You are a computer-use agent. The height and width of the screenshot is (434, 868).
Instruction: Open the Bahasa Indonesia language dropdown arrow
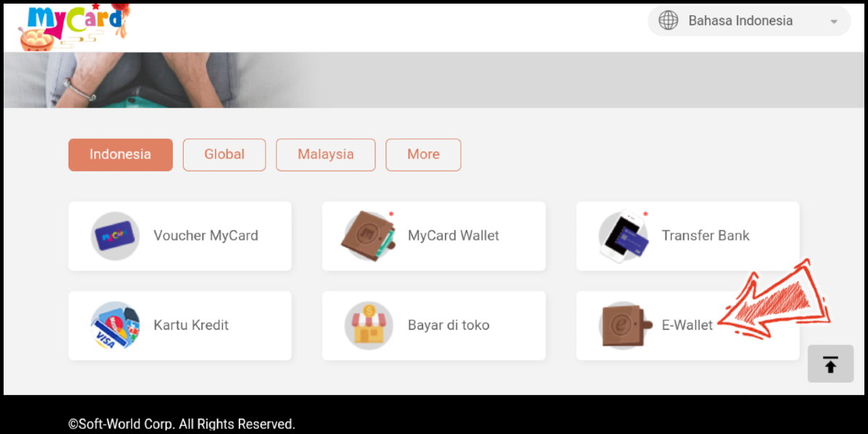click(x=834, y=22)
